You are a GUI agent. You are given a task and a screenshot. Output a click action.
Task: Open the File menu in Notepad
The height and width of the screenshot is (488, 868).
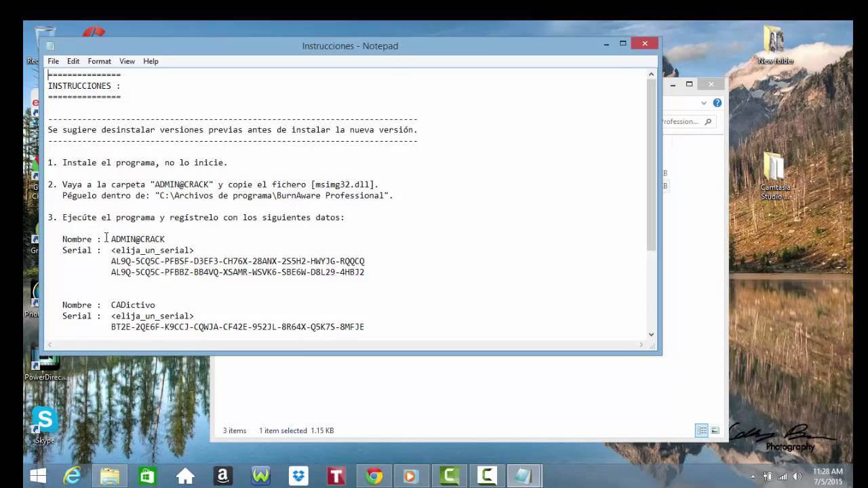click(x=53, y=61)
